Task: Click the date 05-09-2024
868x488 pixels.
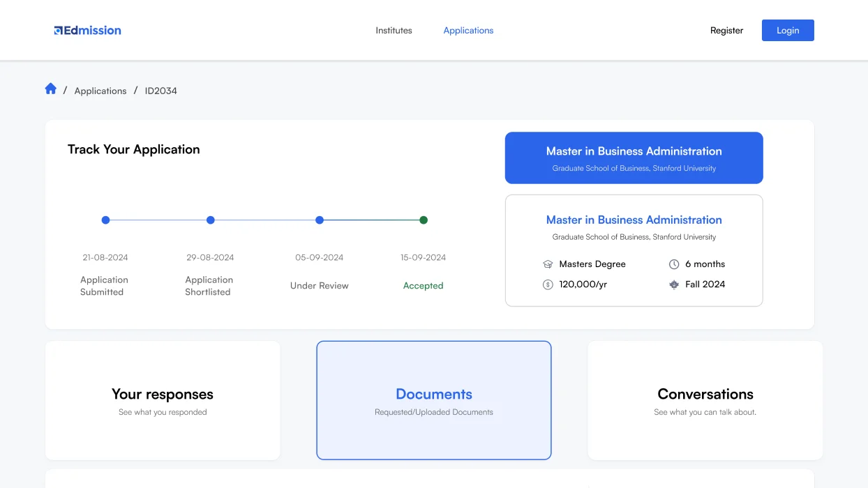Action: point(320,257)
